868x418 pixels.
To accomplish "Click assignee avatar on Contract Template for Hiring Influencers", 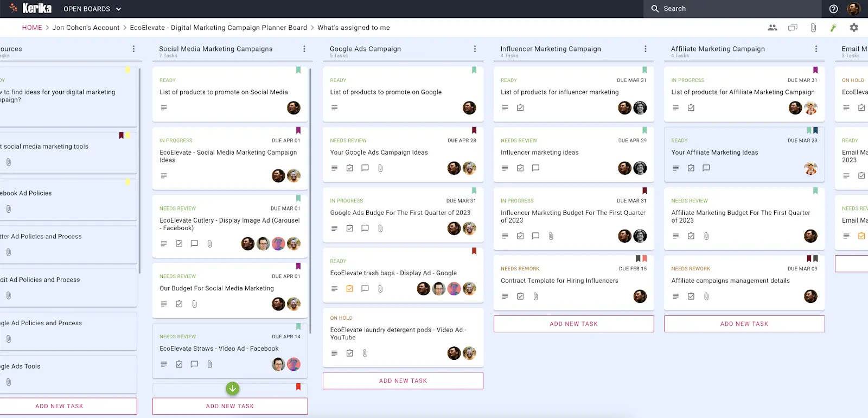I will 640,296.
